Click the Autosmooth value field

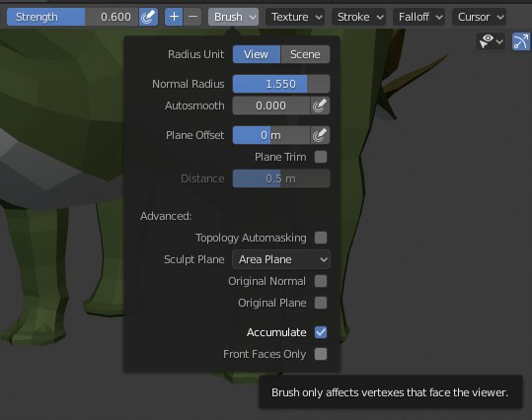271,105
